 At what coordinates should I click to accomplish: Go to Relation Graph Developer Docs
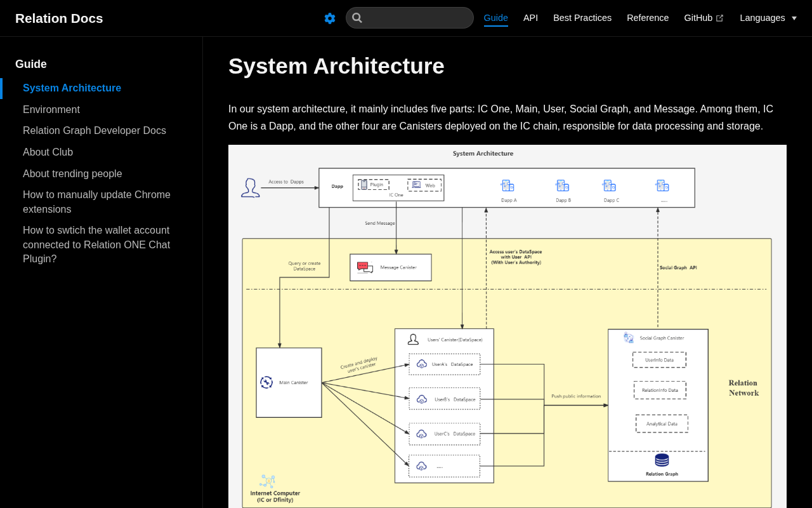95,131
